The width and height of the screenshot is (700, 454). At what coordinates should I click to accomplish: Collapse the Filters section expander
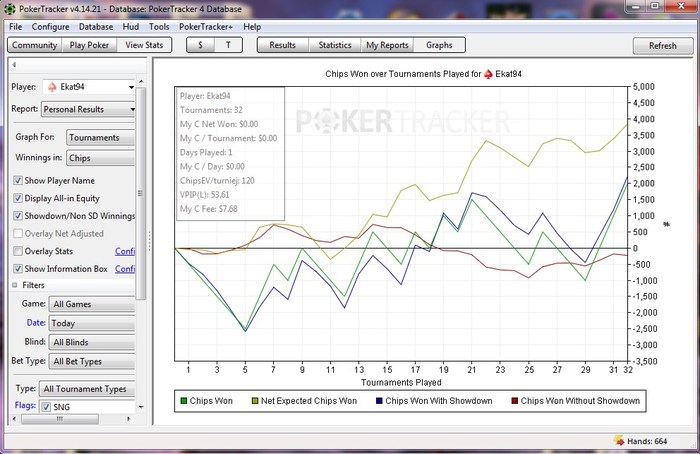(x=15, y=285)
